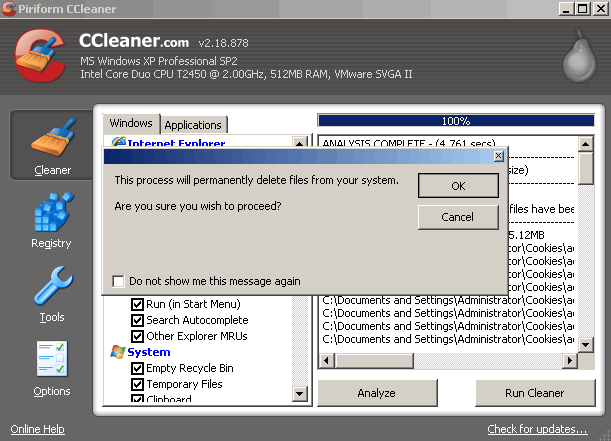
Task: Click the results horizontal scrollbar thumb
Action: tap(374, 361)
